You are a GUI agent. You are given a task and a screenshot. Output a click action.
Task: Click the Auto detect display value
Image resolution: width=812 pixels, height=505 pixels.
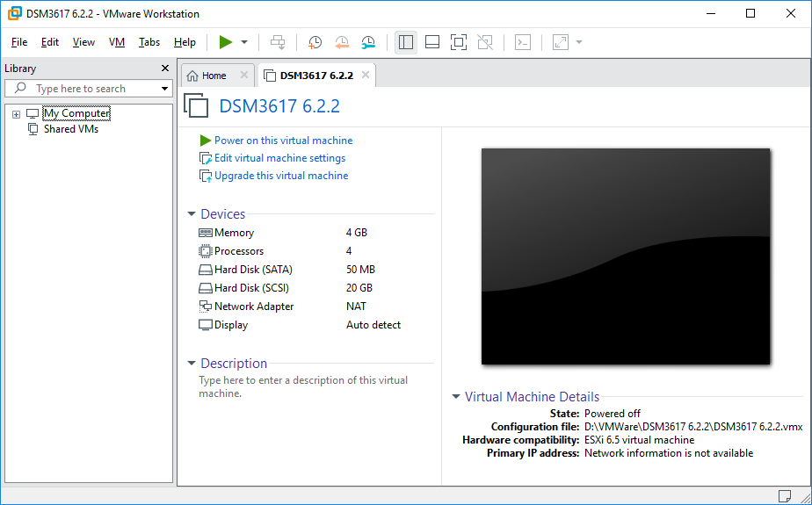pos(373,325)
